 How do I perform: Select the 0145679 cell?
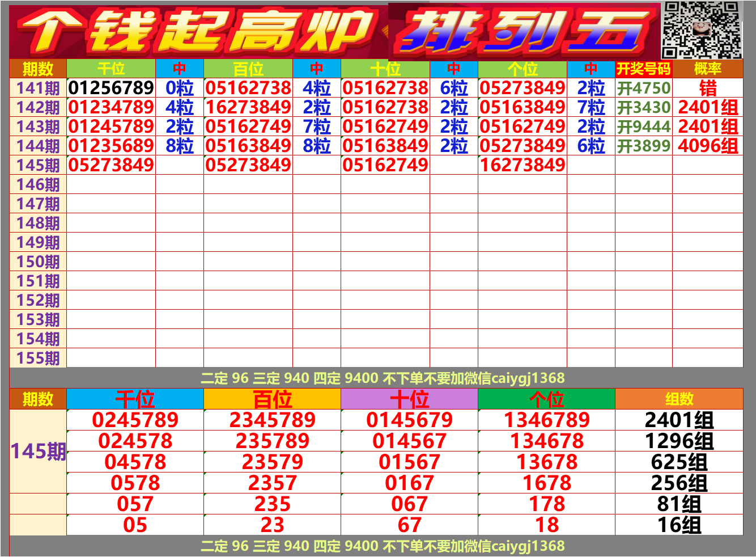point(410,420)
